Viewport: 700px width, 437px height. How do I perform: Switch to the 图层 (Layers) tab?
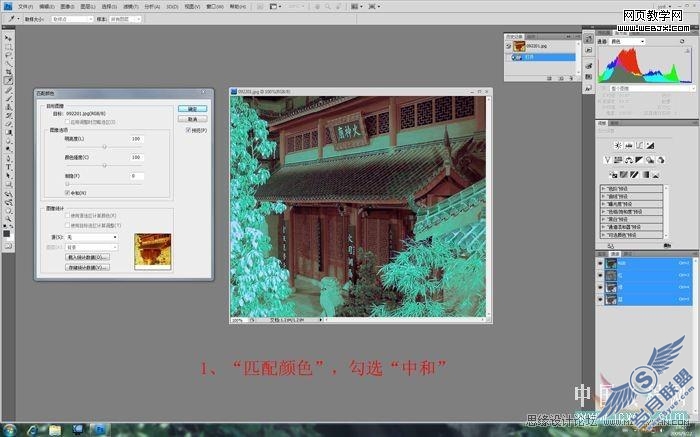[x=601, y=254]
